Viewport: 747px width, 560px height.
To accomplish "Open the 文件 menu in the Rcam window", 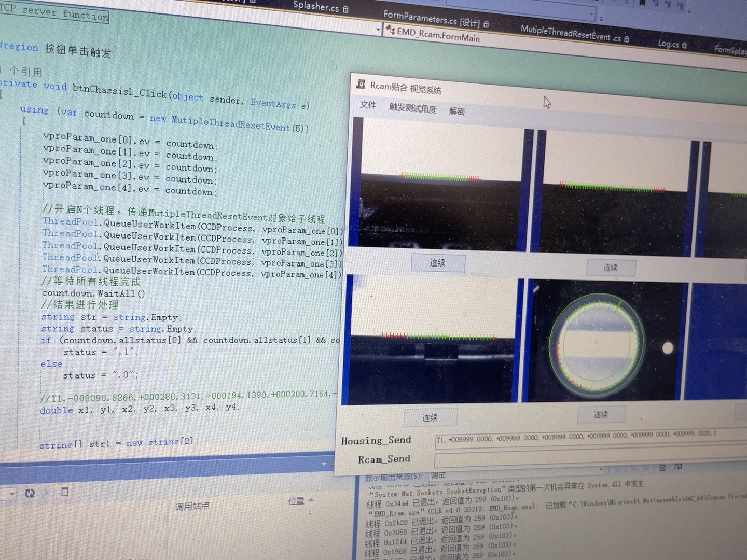I will pyautogui.click(x=368, y=105).
